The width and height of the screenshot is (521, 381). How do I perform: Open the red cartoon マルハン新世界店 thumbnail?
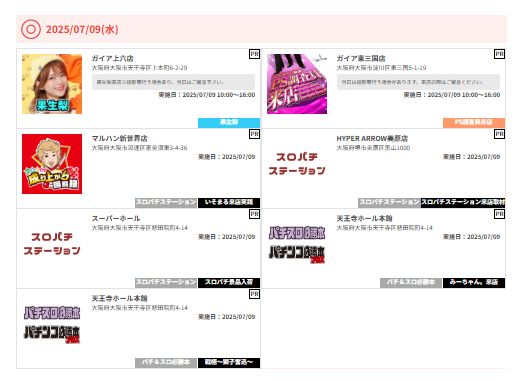52,164
